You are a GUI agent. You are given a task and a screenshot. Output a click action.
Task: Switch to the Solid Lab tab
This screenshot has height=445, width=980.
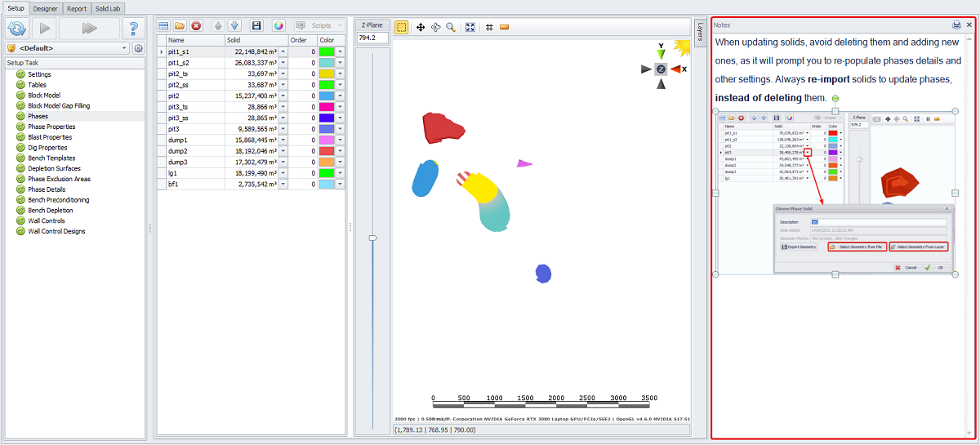(x=108, y=7)
